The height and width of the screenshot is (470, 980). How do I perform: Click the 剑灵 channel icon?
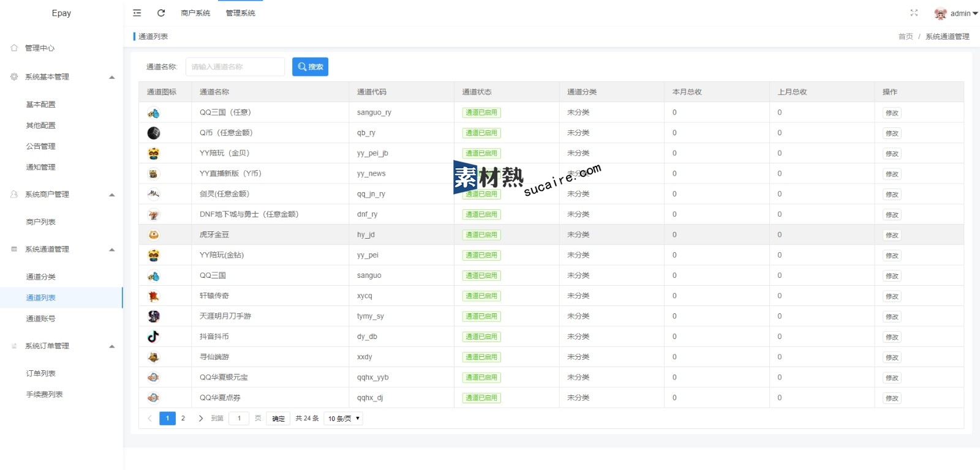coord(154,194)
